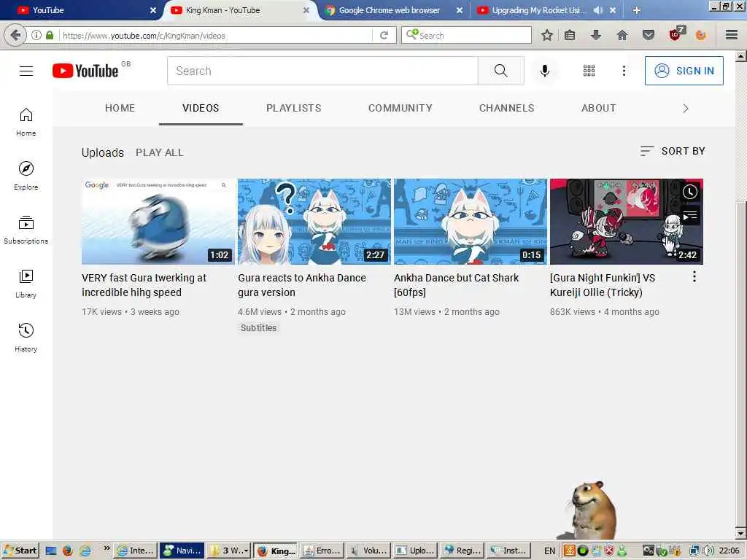Open Home in YouTube sidebar
This screenshot has height=560, width=747.
pyautogui.click(x=26, y=122)
